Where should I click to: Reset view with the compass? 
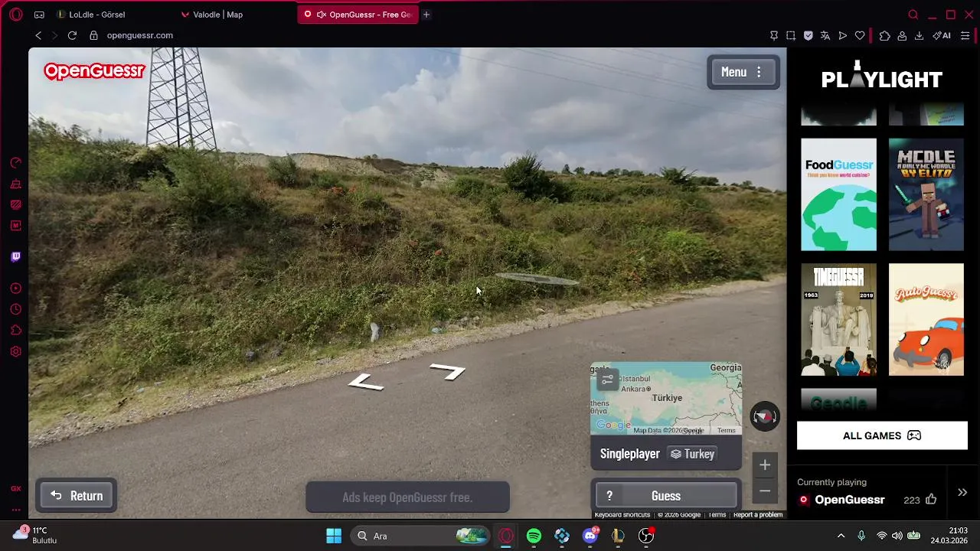pos(764,416)
